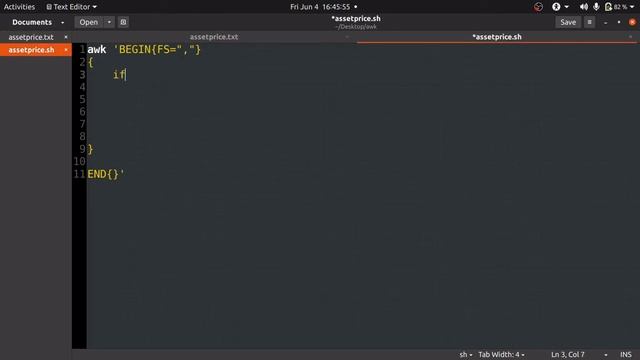Toggle the INS insert mode indicator
The width and height of the screenshot is (640, 360).
[626, 355]
